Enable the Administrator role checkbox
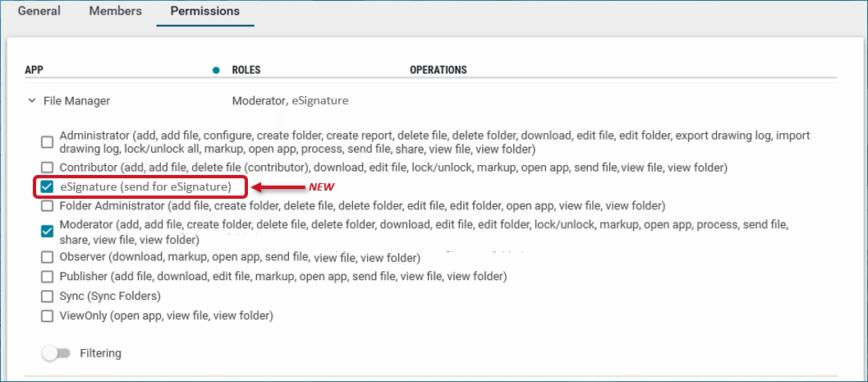Viewport: 868px width, 382px height. (48, 142)
